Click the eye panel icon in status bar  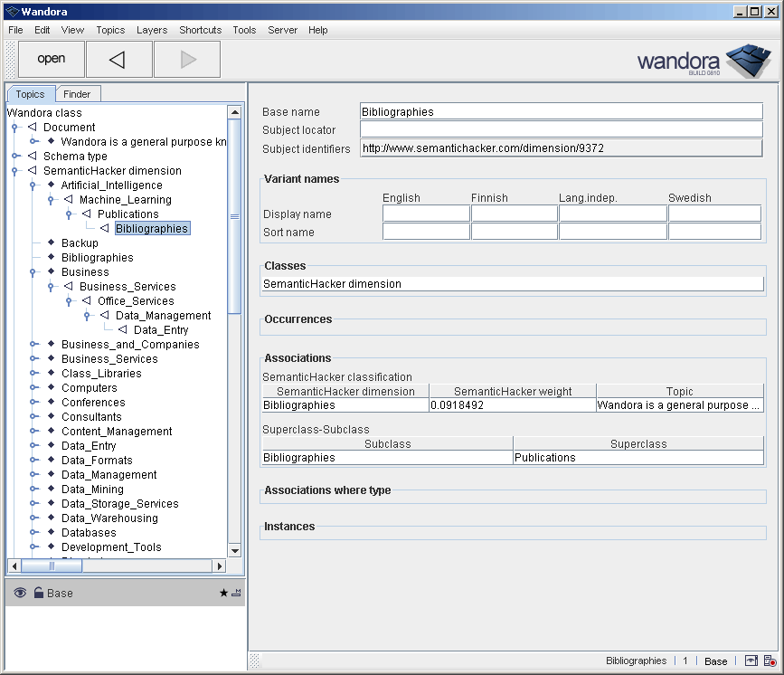pos(751,661)
